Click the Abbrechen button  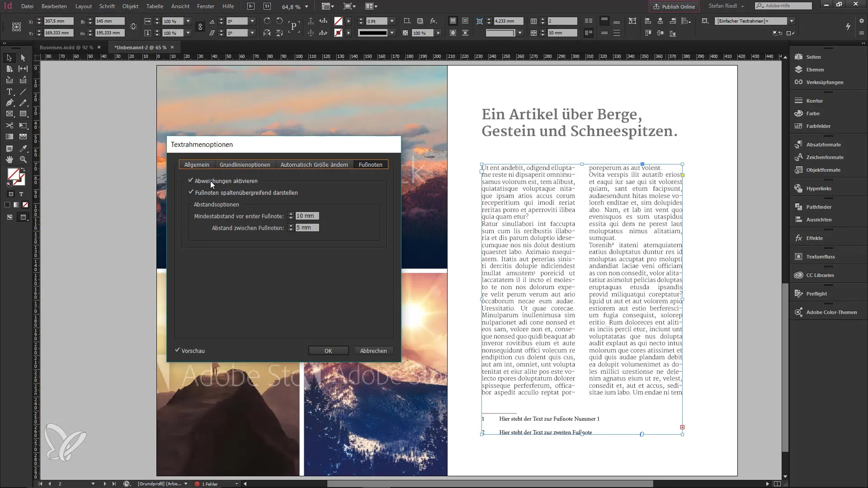coord(373,351)
